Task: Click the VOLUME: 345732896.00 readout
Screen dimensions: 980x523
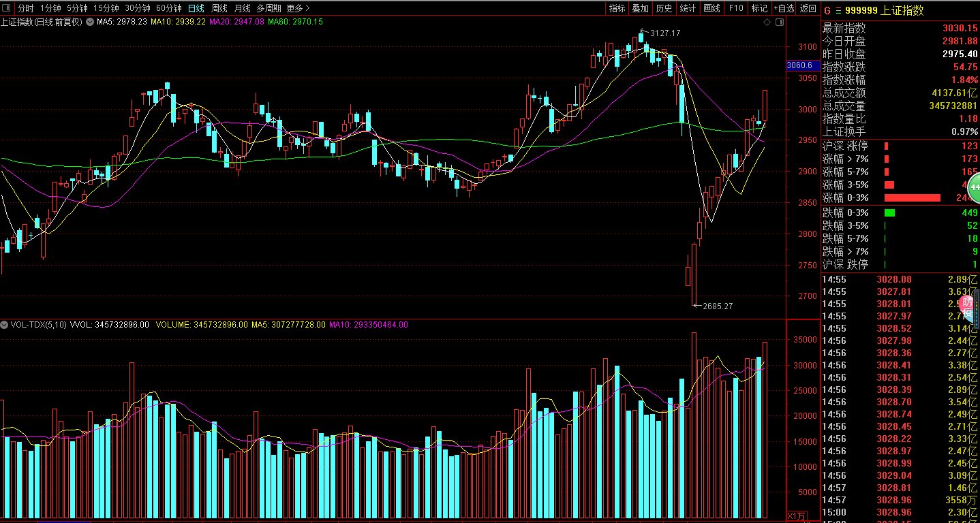Action: coord(200,325)
